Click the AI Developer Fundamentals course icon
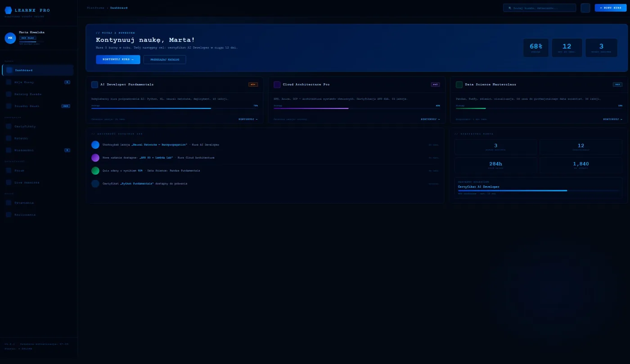The height and width of the screenshot is (364, 630). (x=95, y=85)
